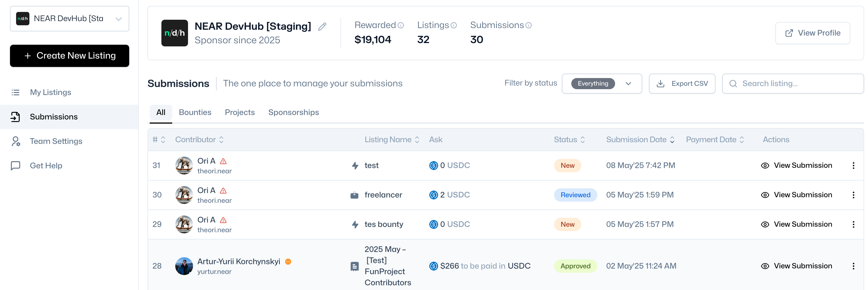The image size is (868, 290).
Task: Click USDC coin icon in freelancer row
Action: (433, 195)
